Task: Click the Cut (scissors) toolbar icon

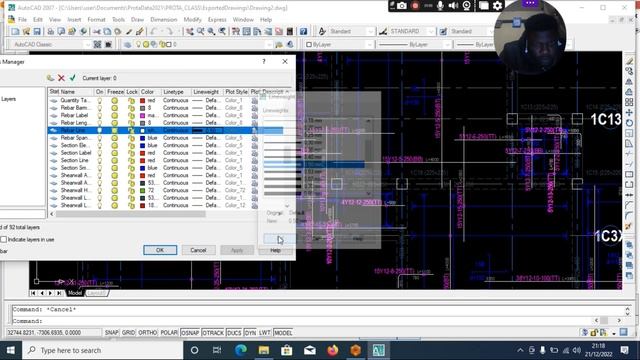Action: (x=97, y=31)
